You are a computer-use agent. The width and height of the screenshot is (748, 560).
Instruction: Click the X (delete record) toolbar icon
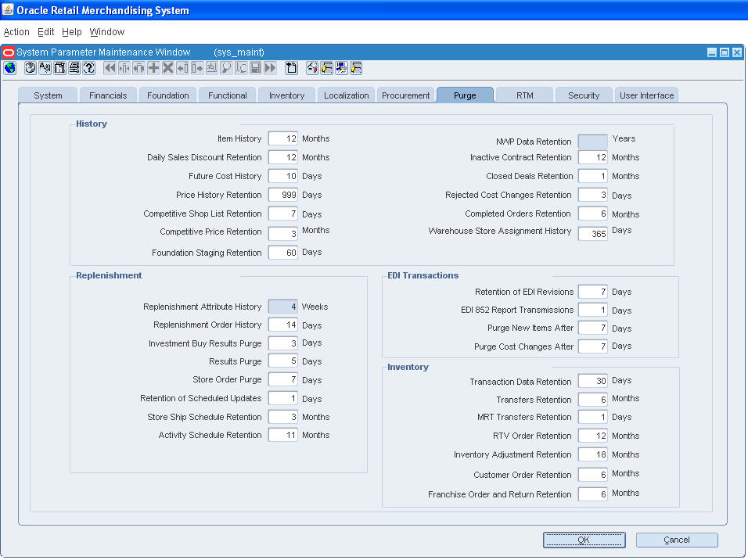click(x=168, y=68)
